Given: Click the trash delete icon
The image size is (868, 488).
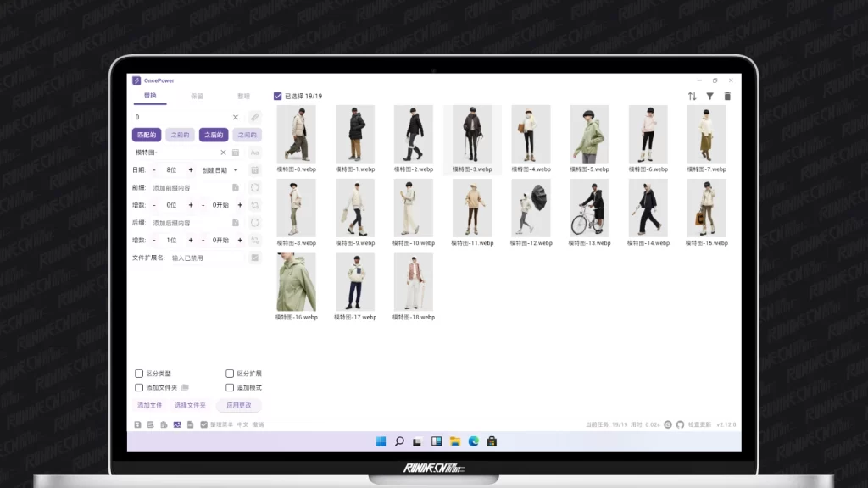Looking at the screenshot, I should pos(727,97).
